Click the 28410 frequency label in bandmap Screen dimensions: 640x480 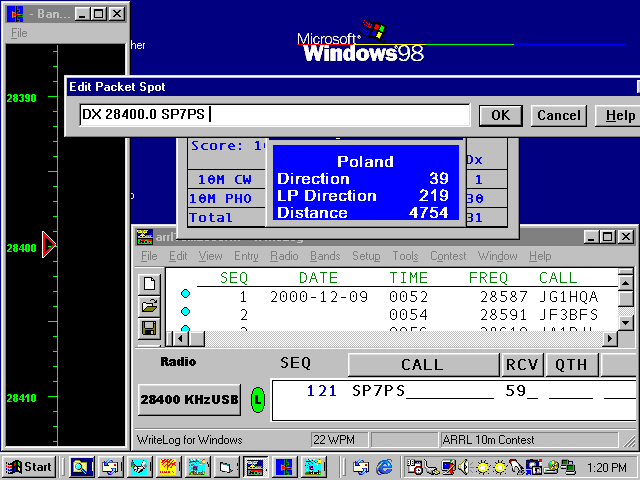coord(22,398)
